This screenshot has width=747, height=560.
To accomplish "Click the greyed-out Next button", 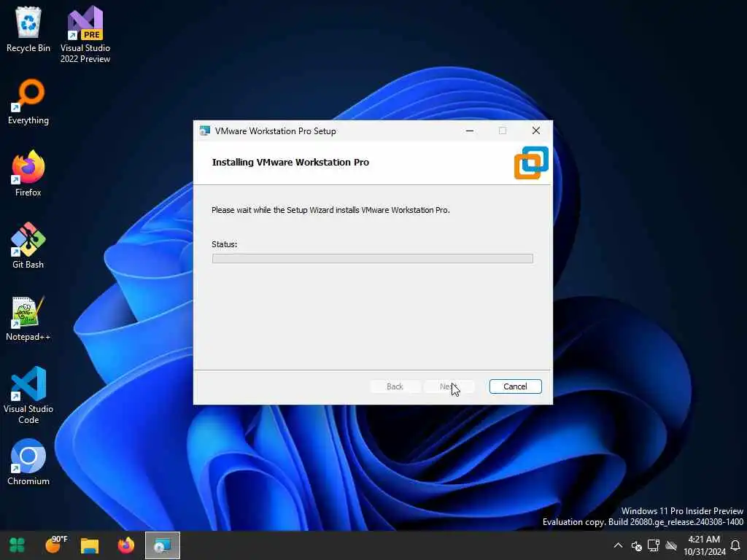I will (449, 386).
